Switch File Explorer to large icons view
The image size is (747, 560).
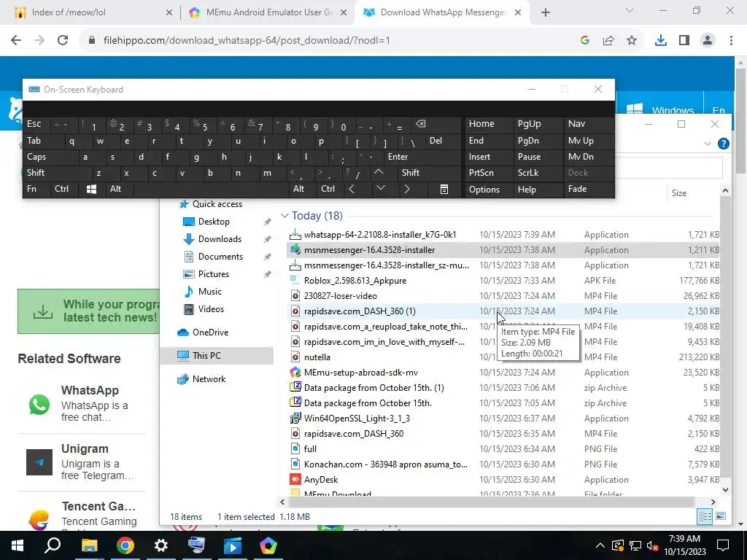click(x=721, y=516)
